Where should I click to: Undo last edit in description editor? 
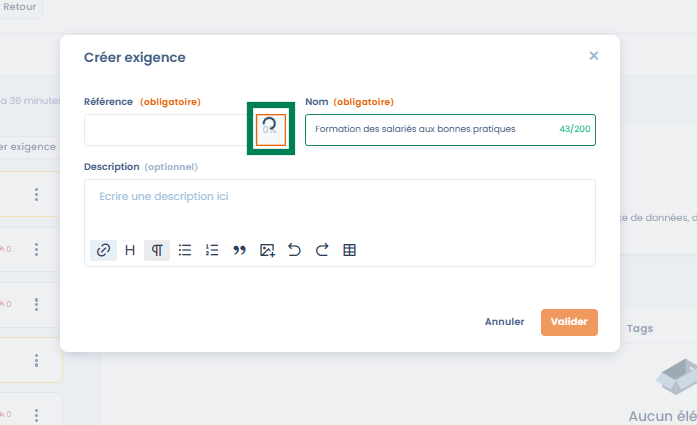294,250
